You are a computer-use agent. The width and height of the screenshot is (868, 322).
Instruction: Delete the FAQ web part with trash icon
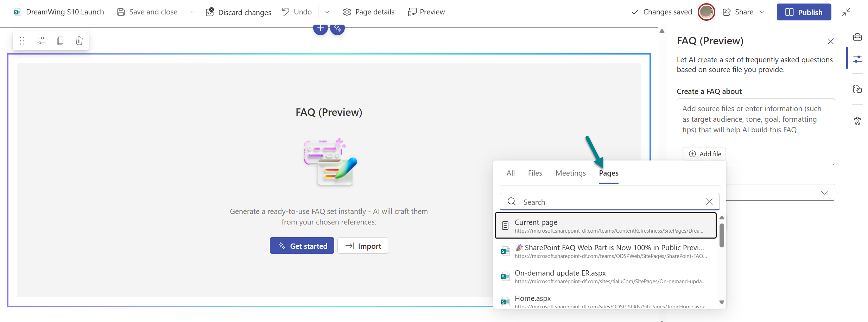point(79,41)
